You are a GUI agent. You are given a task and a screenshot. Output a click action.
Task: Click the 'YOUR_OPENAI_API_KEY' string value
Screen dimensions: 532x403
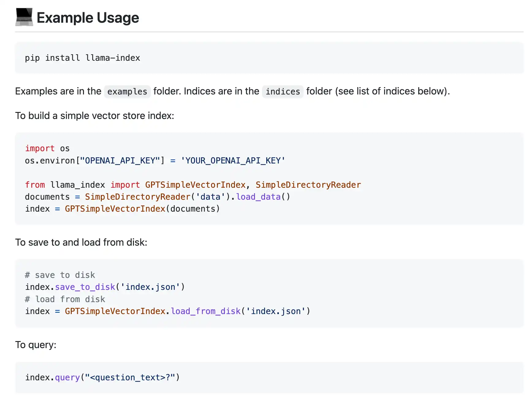point(233,161)
